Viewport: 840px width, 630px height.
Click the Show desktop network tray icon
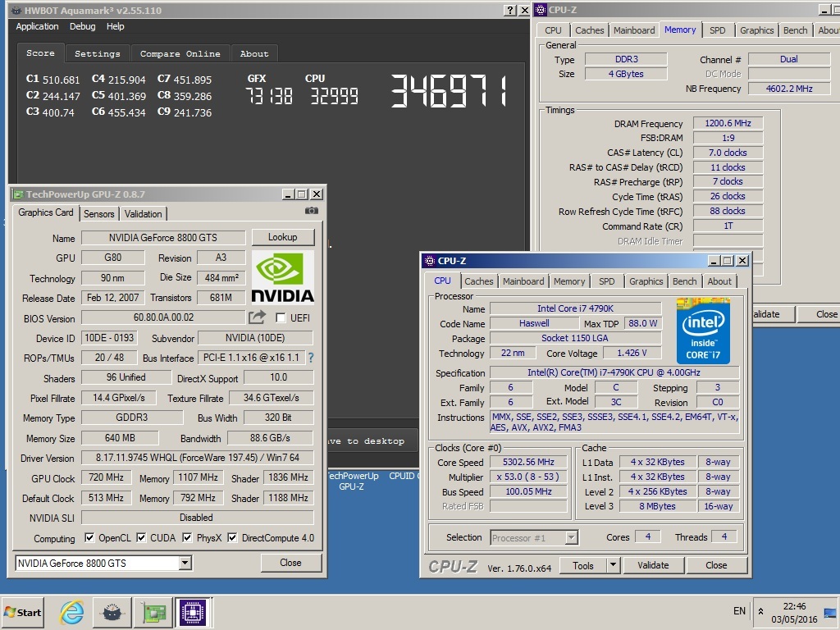point(830,612)
